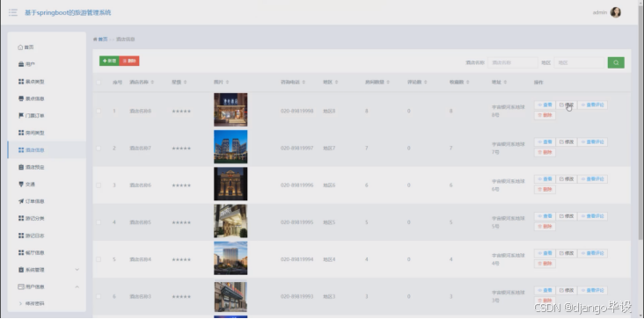Click the green 新增 button
The image size is (644, 319).
click(109, 61)
